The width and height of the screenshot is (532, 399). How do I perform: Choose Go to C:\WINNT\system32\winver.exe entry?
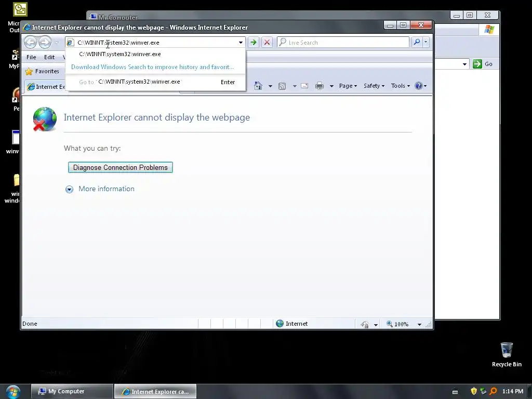pos(155,82)
